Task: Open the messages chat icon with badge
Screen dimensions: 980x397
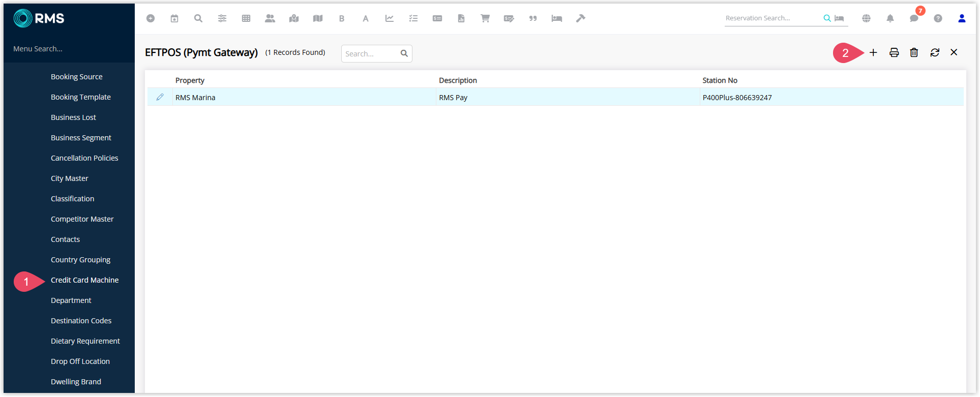Action: pyautogui.click(x=914, y=18)
